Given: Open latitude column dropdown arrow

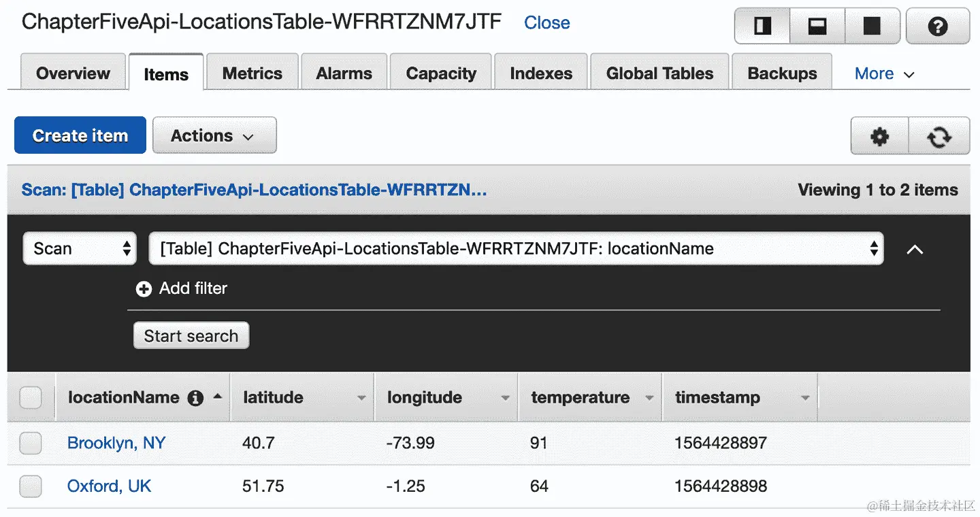Looking at the screenshot, I should pyautogui.click(x=361, y=398).
